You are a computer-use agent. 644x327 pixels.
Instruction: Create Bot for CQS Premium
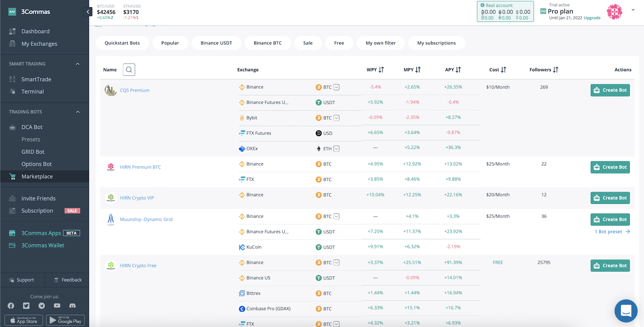point(610,90)
